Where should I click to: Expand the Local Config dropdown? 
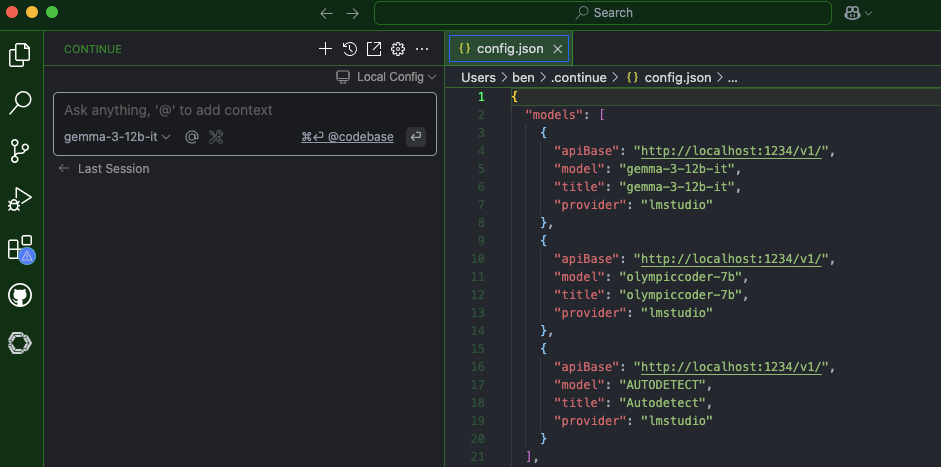[387, 77]
